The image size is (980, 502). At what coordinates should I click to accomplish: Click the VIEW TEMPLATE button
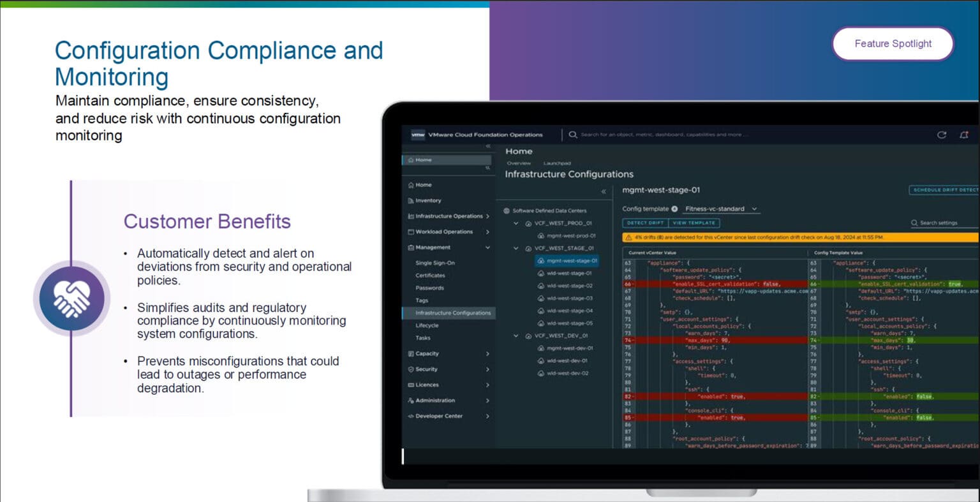tap(695, 223)
